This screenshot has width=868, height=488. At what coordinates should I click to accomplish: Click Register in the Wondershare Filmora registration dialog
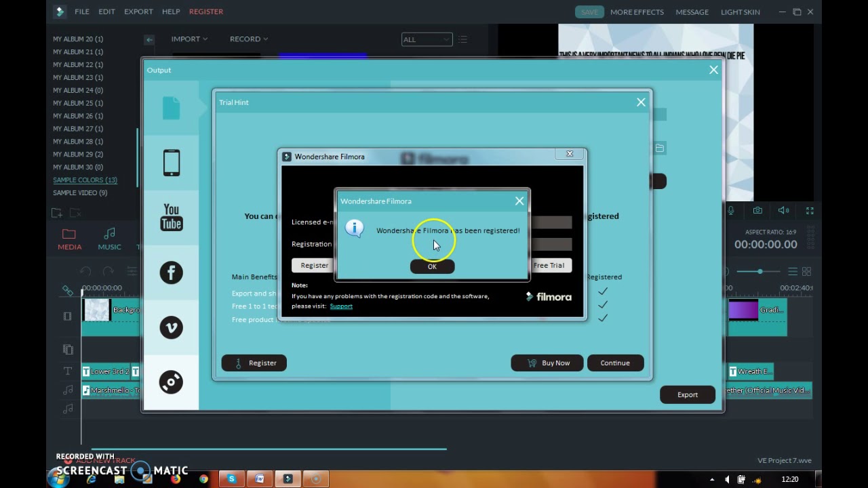314,265
